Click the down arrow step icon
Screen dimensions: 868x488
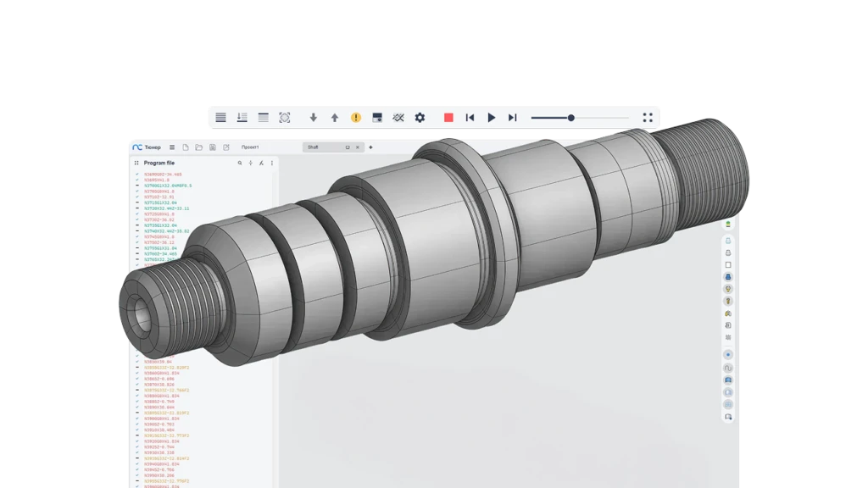pyautogui.click(x=314, y=118)
